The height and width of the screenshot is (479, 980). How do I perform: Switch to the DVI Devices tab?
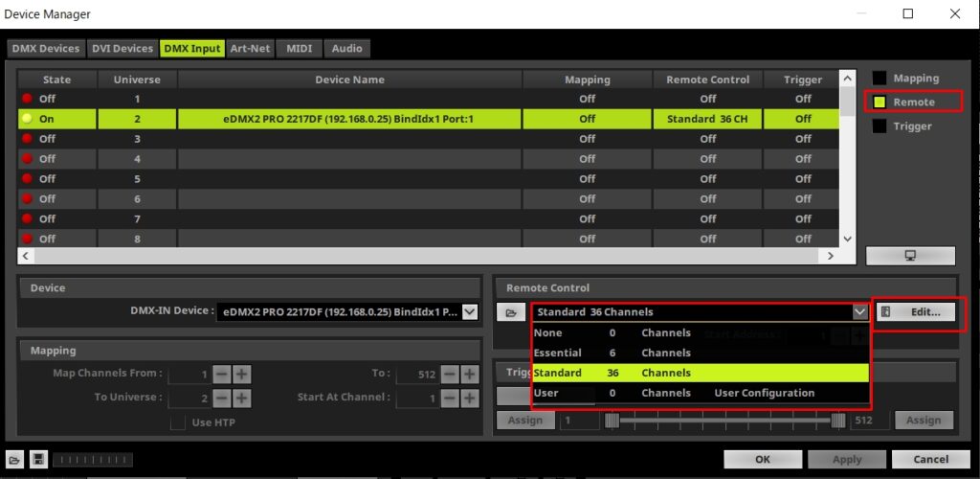tap(122, 49)
